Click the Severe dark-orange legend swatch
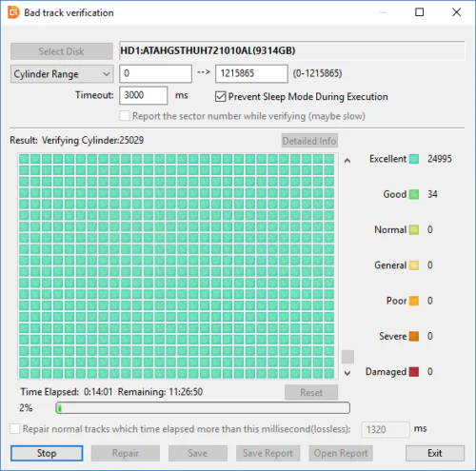 [x=414, y=337]
